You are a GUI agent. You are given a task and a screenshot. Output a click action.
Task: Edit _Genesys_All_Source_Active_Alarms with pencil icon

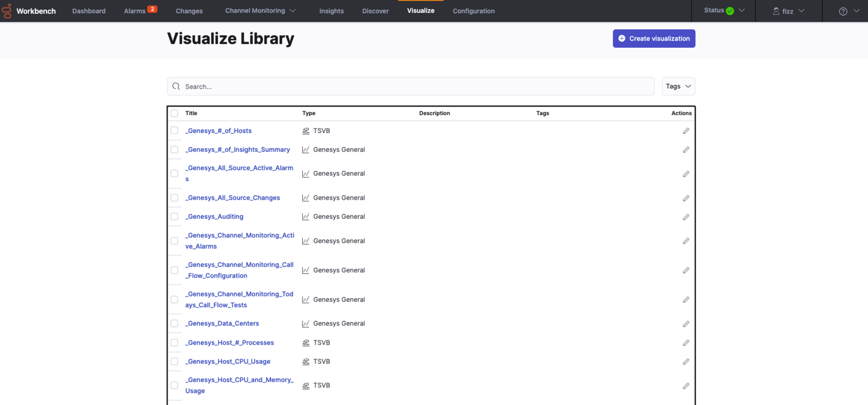tap(686, 174)
